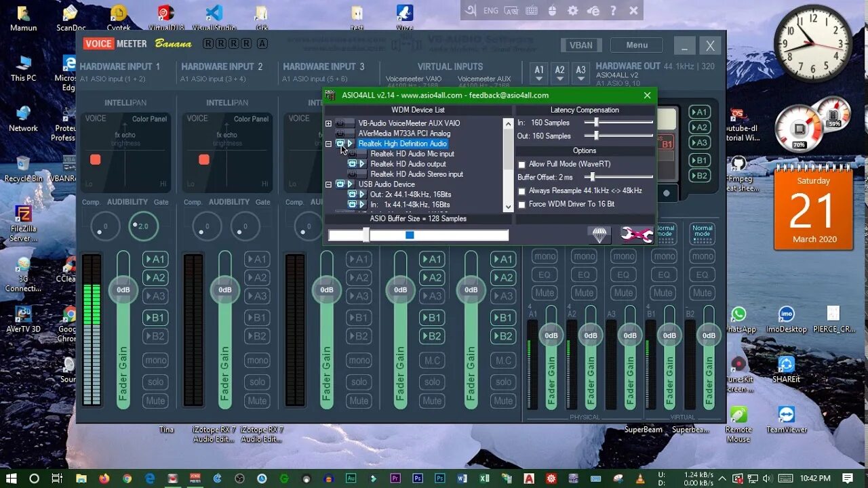Screen dimensions: 868x488
Task: Enable the AVerMedia M733A PCI Analog device
Action: tap(340, 134)
